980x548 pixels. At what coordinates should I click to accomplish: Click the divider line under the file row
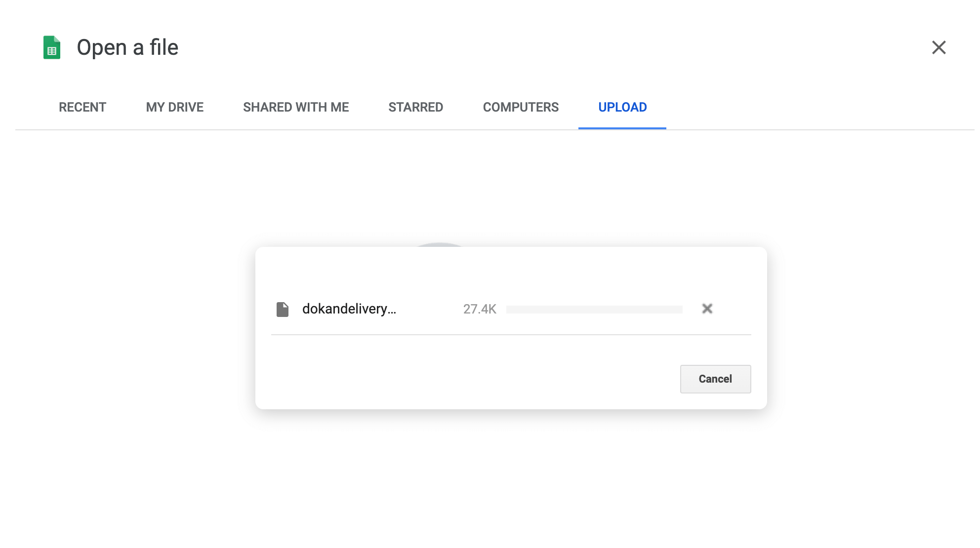pyautogui.click(x=511, y=335)
